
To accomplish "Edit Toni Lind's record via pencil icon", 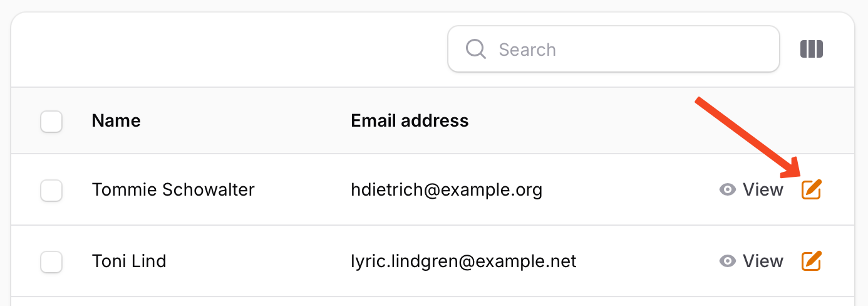I will click(812, 261).
